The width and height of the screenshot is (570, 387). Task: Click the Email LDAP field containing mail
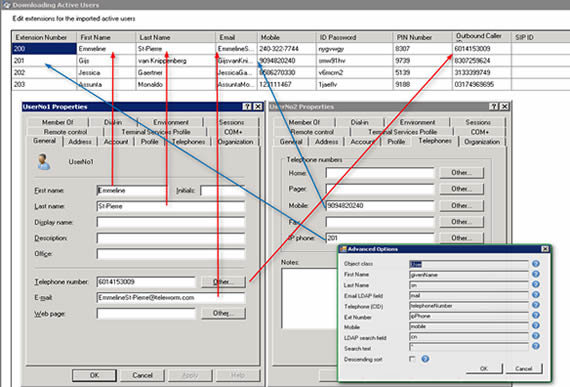click(469, 295)
